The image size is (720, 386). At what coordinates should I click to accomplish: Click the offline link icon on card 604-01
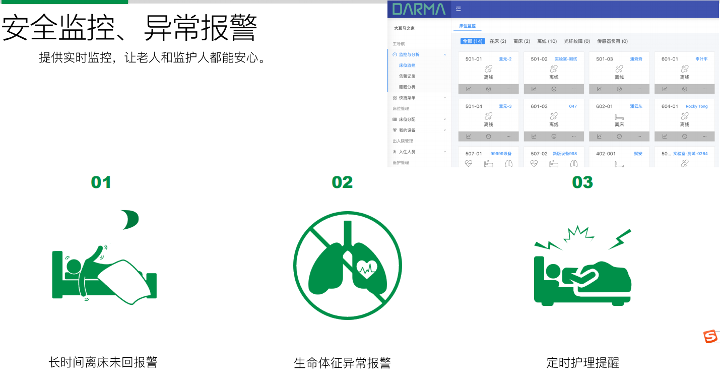pyautogui.click(x=685, y=116)
